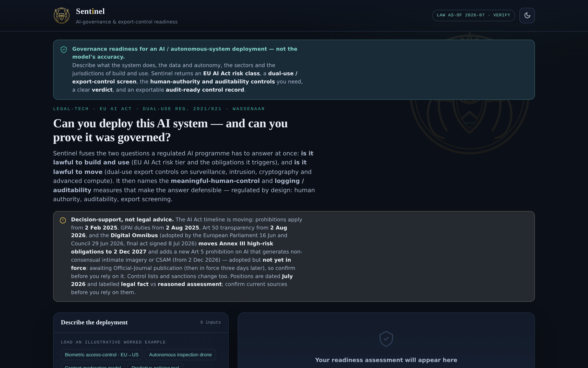588x368 pixels.
Task: Load the Autonomous inspection drone example
Action: [x=180, y=355]
